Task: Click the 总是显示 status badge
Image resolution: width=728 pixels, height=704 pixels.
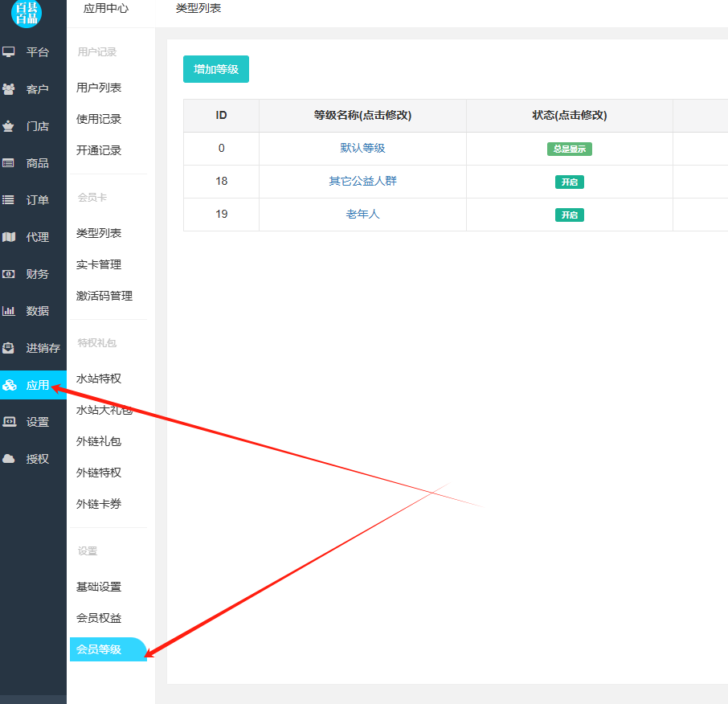Action: tap(569, 149)
